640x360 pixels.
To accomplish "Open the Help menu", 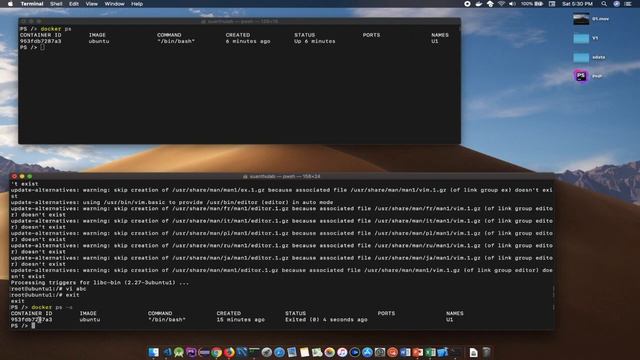I will click(x=137, y=4).
